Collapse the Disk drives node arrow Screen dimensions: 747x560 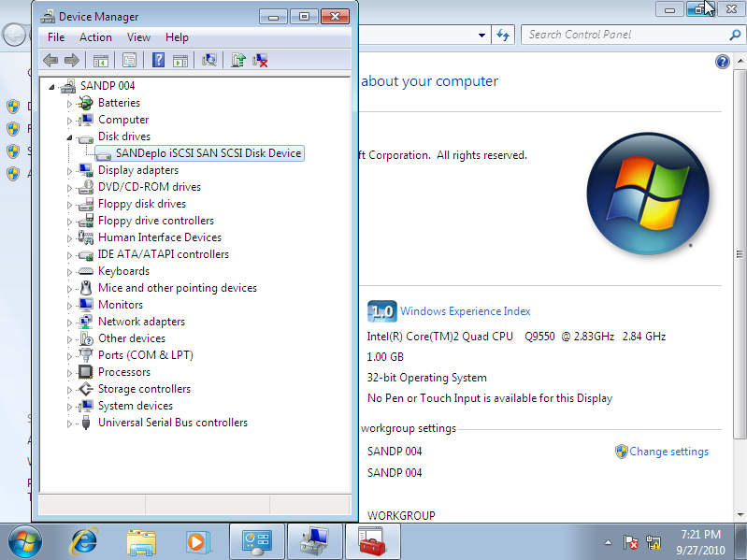pyautogui.click(x=69, y=137)
